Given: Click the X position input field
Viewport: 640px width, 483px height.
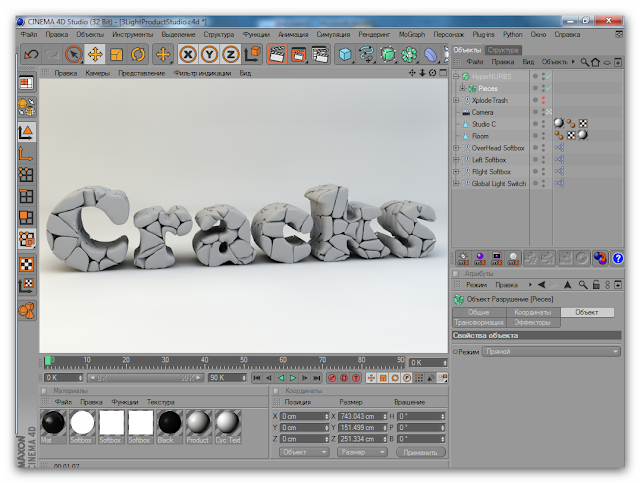Looking at the screenshot, I should (304, 415).
